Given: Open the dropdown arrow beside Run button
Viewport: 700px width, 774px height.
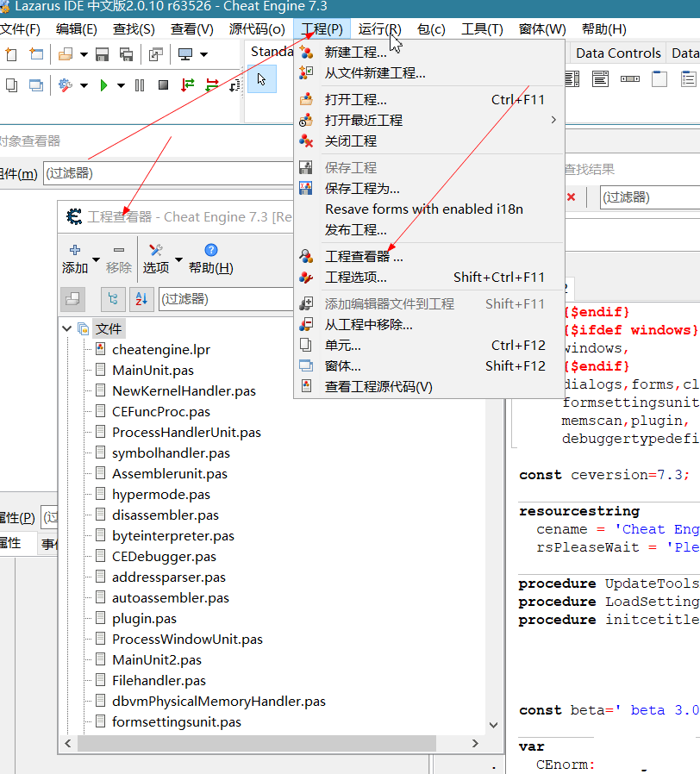Looking at the screenshot, I should [x=121, y=86].
